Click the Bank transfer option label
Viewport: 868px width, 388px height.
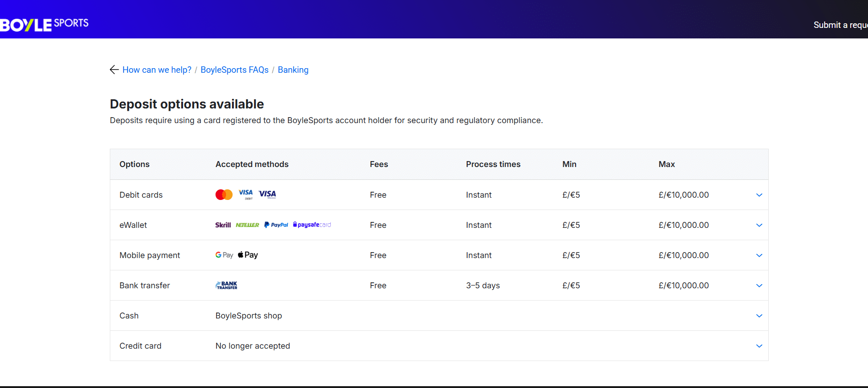pyautogui.click(x=145, y=286)
